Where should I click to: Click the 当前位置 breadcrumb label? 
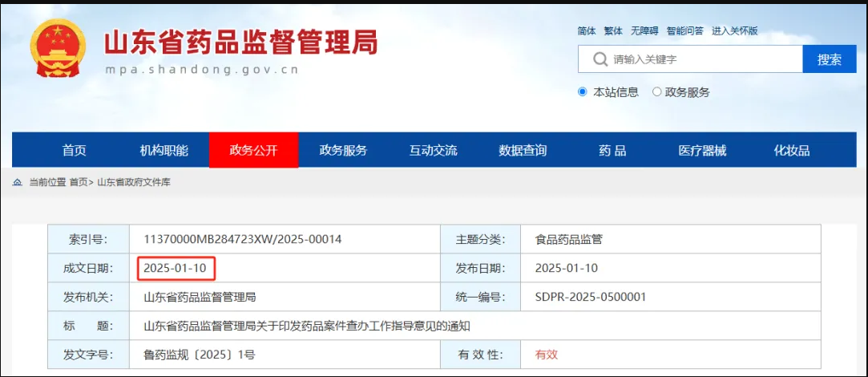click(x=47, y=182)
